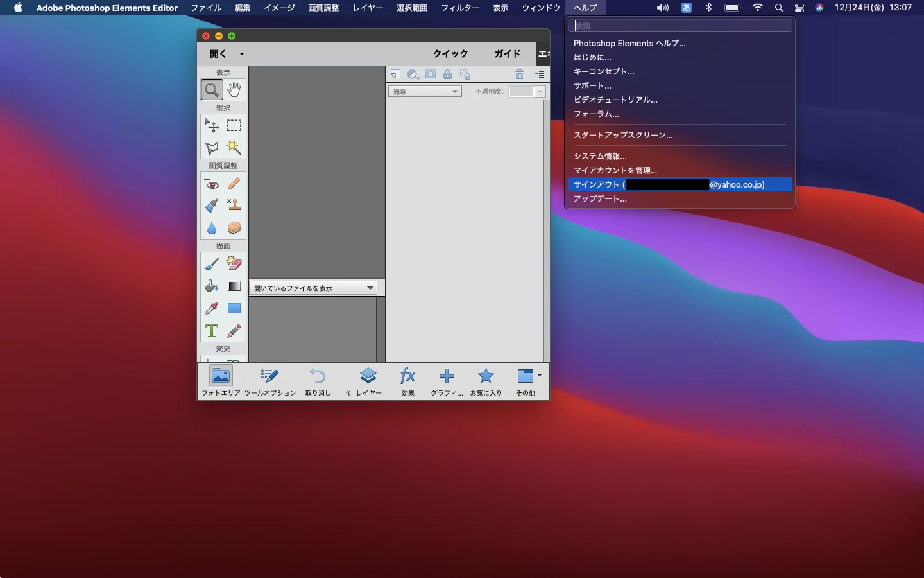Select the Magic Wand quick selection tool
924x578 pixels.
pos(234,148)
